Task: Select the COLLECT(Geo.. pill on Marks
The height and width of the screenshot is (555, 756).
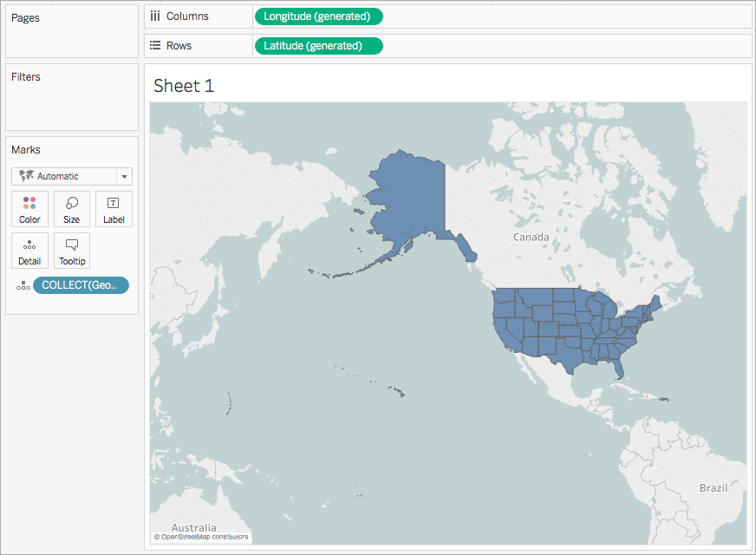Action: pos(81,285)
